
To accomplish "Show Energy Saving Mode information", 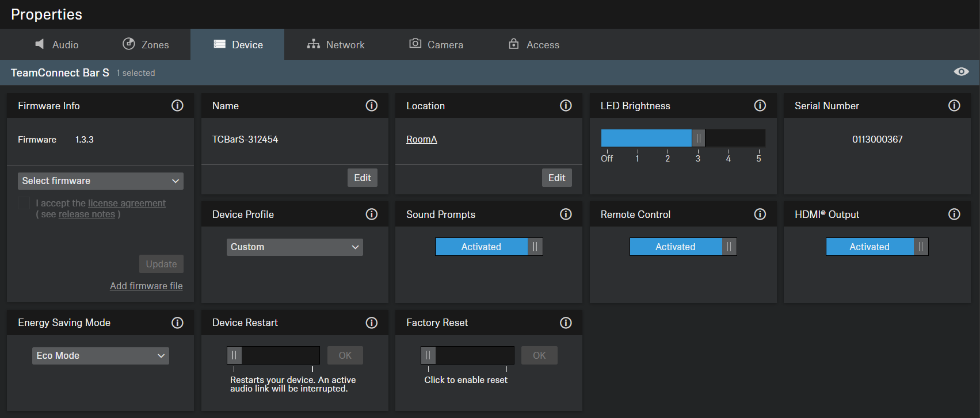I will (x=177, y=323).
